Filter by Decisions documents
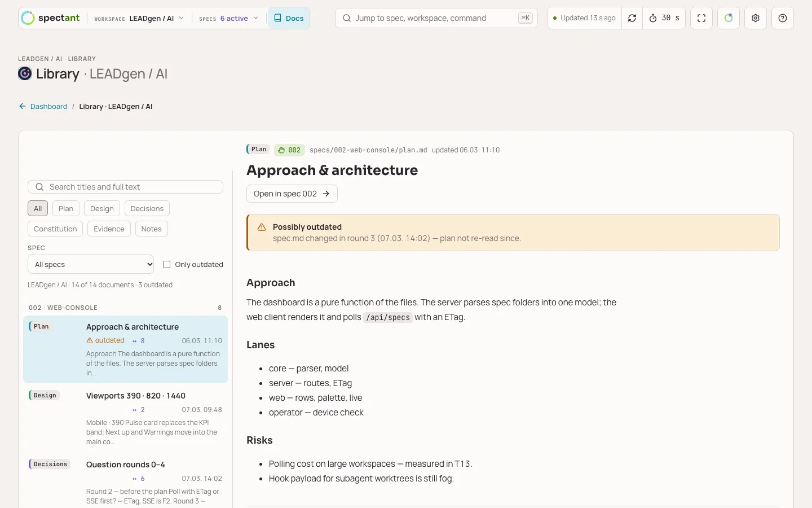This screenshot has width=812, height=508. pos(147,208)
